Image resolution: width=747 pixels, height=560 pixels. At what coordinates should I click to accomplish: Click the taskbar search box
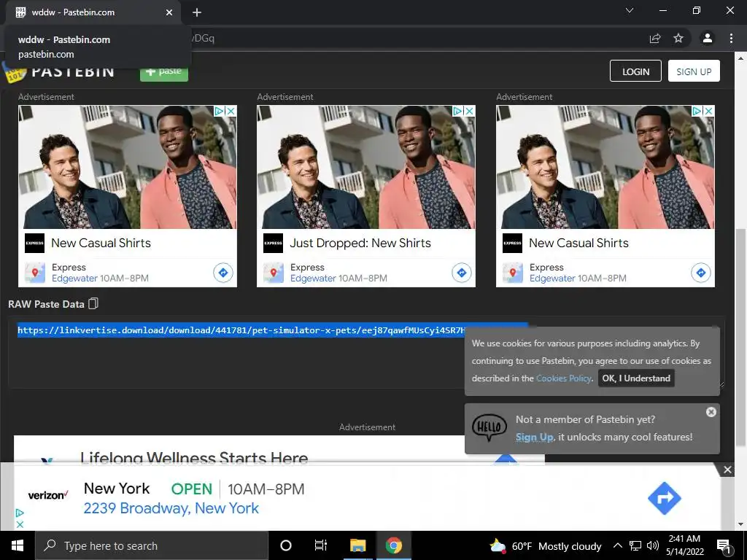[x=152, y=545]
